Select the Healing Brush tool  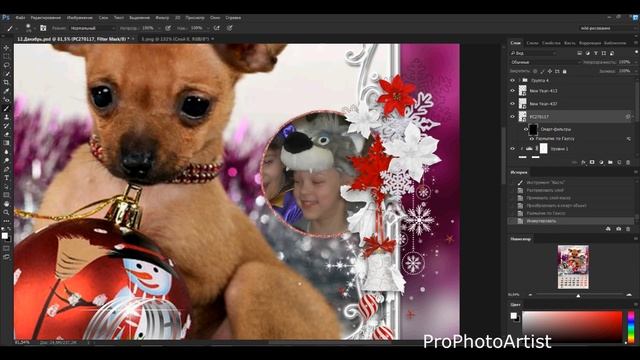[6, 100]
